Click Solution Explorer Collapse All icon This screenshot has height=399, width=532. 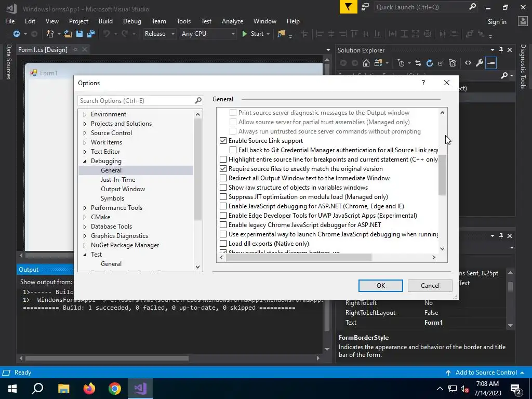[441, 63]
